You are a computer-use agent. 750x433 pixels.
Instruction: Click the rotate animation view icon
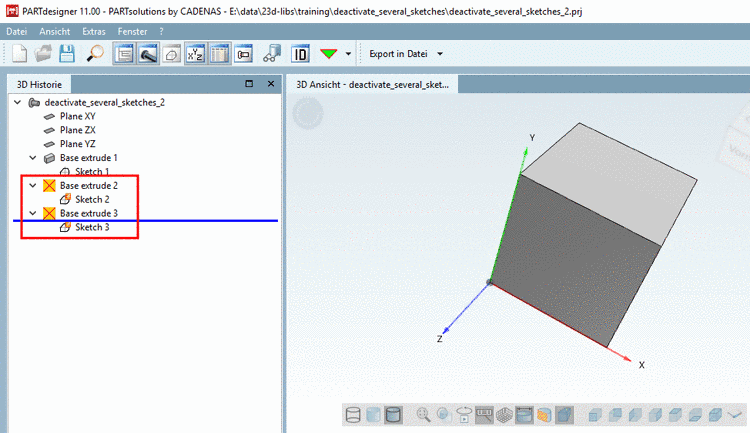pyautogui.click(x=464, y=415)
